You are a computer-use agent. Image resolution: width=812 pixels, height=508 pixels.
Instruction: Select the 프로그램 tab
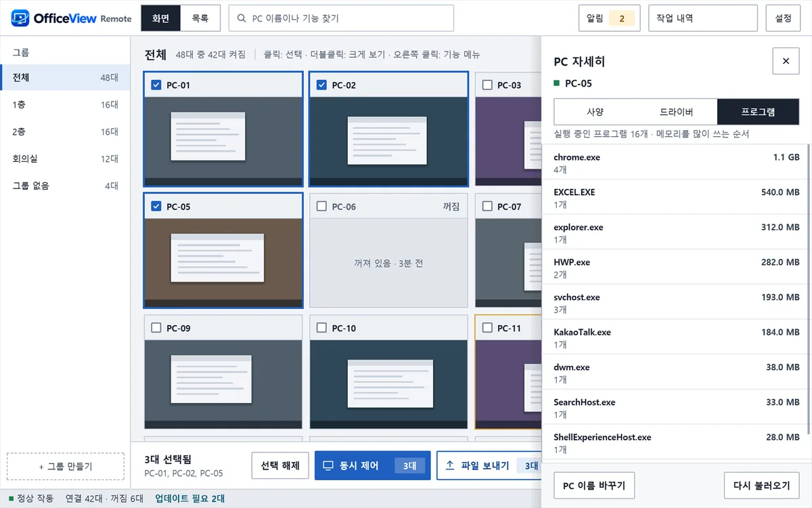[759, 112]
